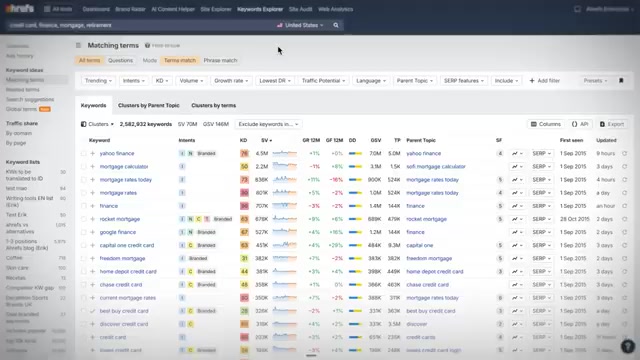Open the yahoo finance keyword link
Screen dimensions: 640x360
point(117,153)
